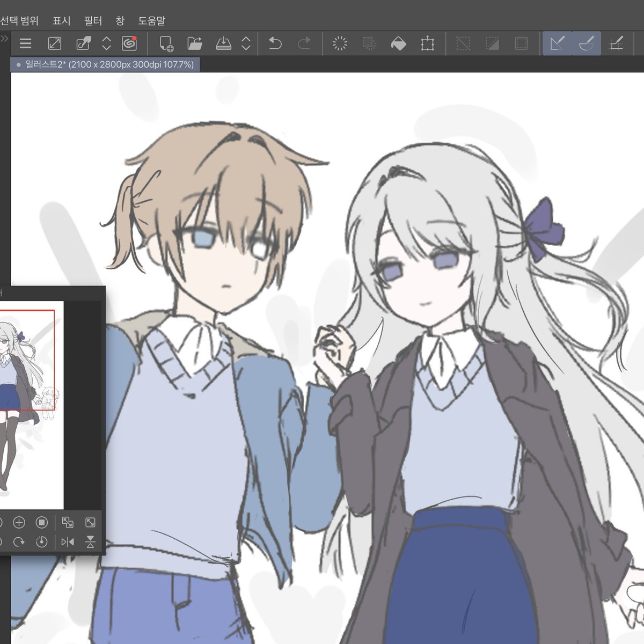This screenshot has width=644, height=644.
Task: Open Clip Studio launcher spiral icon
Action: click(x=129, y=43)
